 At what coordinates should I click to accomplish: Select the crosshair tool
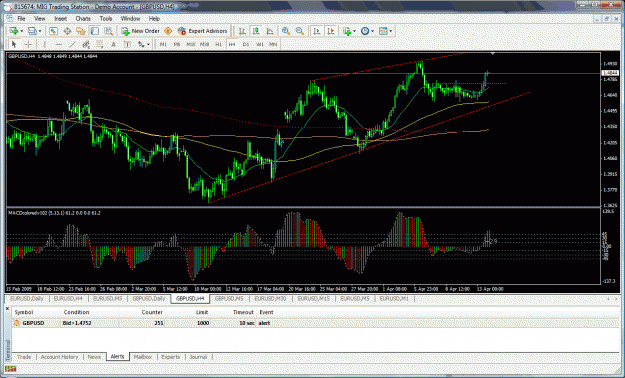[x=28, y=44]
